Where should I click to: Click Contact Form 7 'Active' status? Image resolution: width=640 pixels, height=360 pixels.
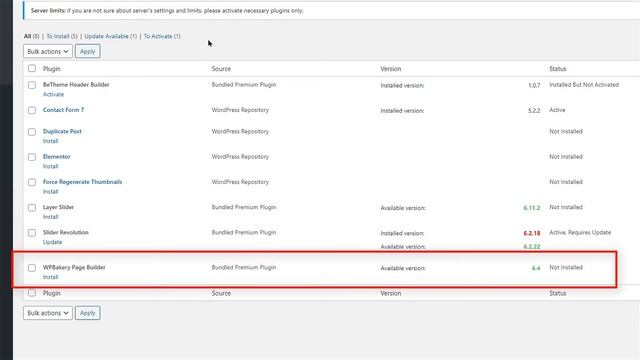coord(557,110)
